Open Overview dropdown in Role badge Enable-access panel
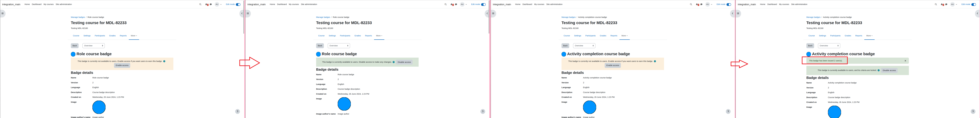 [94, 46]
